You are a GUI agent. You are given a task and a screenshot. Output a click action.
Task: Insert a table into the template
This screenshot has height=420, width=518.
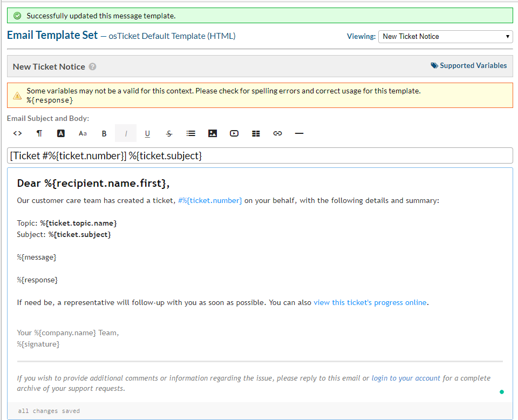pyautogui.click(x=256, y=133)
